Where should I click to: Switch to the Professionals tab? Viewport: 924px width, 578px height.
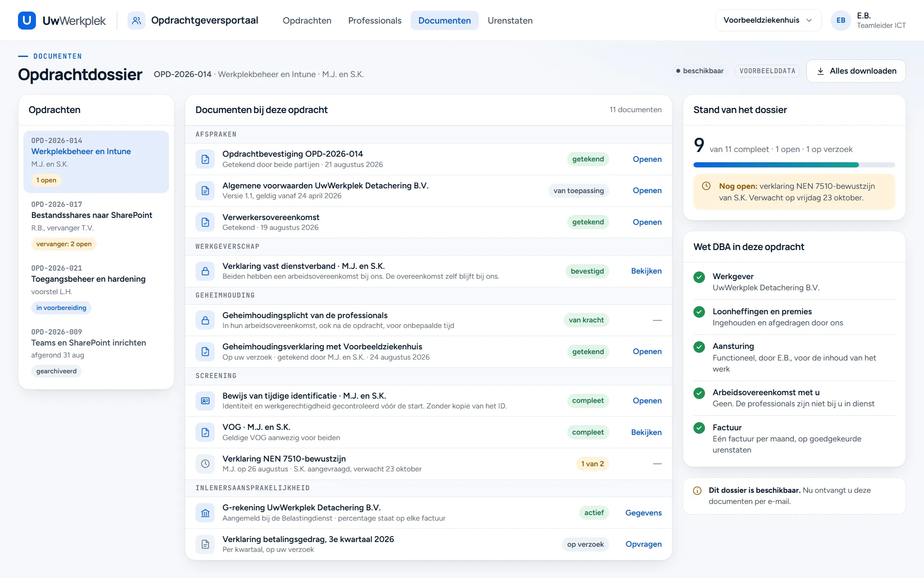tap(375, 20)
